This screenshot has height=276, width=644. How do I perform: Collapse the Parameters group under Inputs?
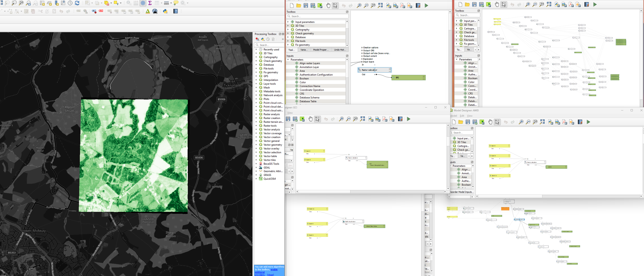tap(289, 59)
